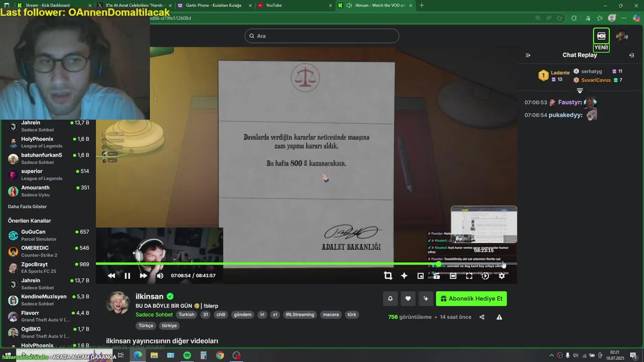Click the green progress bar playhead
644x362 pixels.
click(x=439, y=263)
